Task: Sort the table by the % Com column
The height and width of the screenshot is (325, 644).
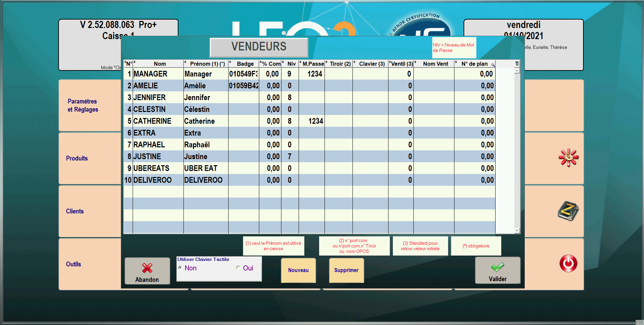Action: 271,64
